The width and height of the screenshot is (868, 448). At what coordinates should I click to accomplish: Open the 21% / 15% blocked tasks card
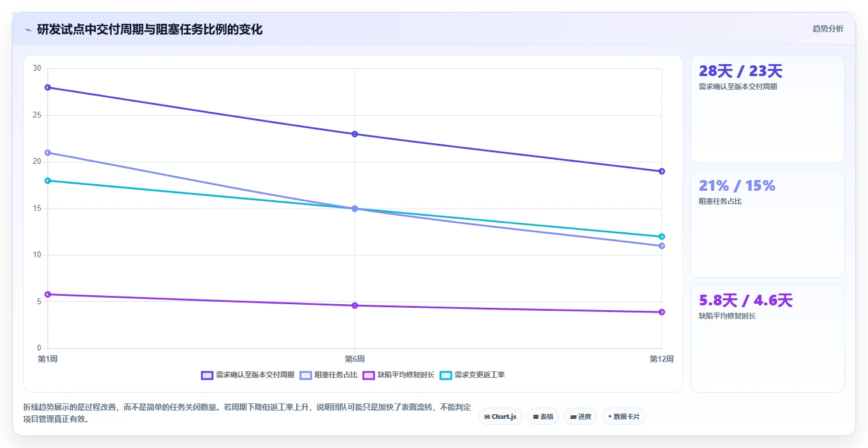pos(767,223)
